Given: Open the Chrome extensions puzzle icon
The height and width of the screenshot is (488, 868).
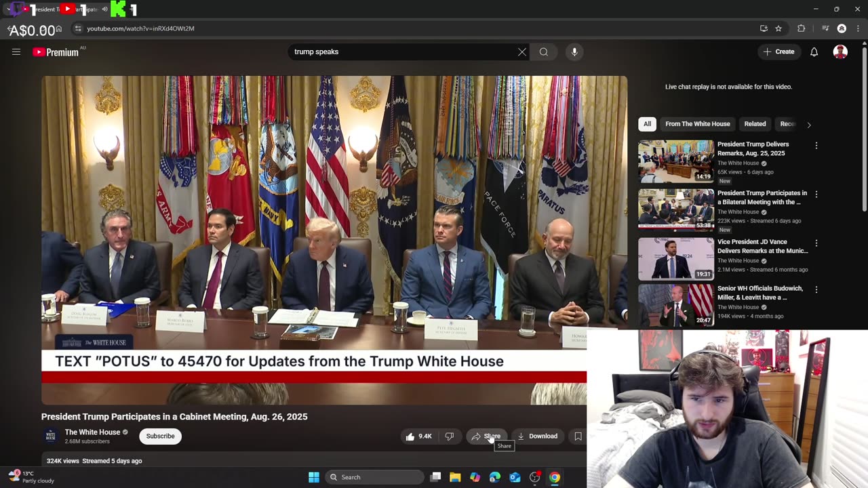Looking at the screenshot, I should (x=802, y=28).
